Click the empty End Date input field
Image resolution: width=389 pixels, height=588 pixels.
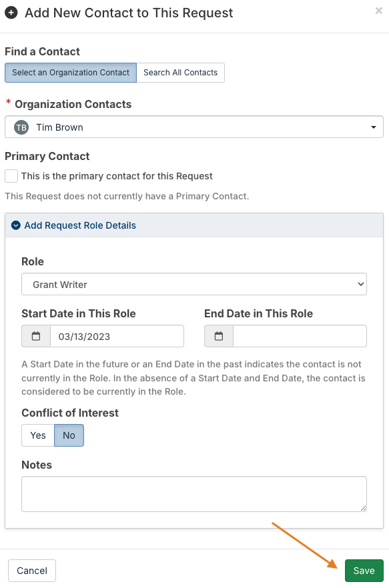point(300,336)
